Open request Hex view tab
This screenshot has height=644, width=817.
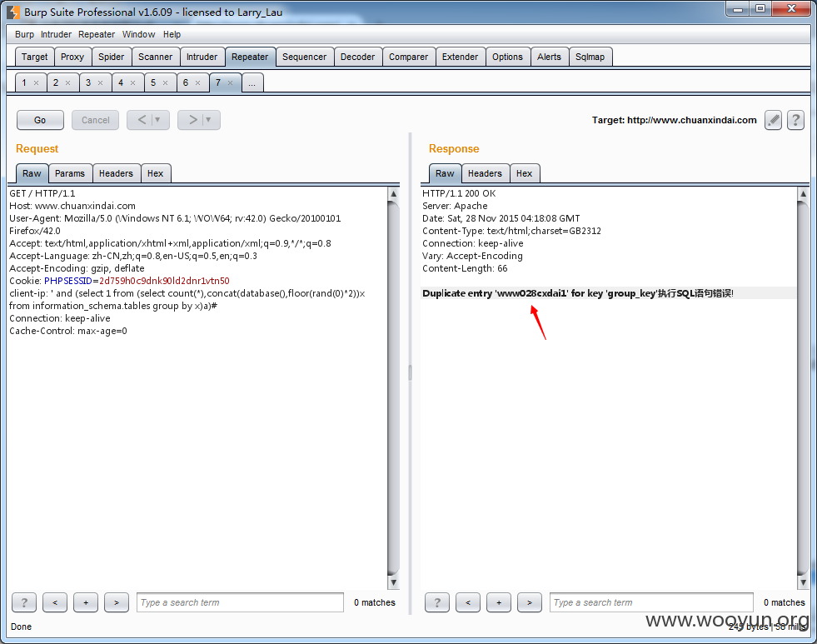point(155,173)
